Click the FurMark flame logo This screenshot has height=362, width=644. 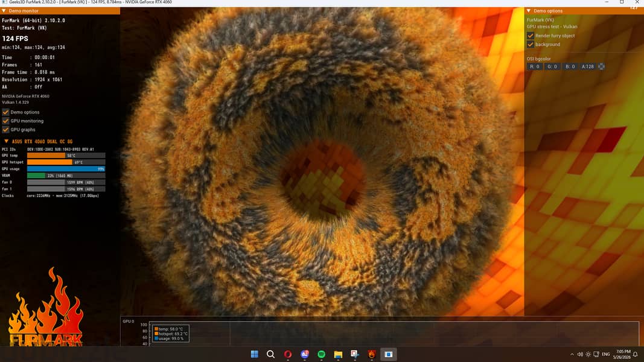pos(46,308)
